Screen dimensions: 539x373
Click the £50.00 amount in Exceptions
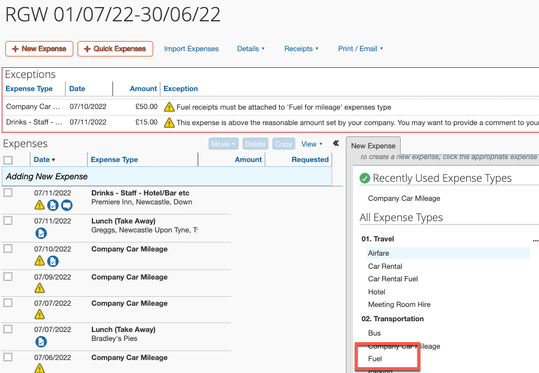(x=146, y=107)
